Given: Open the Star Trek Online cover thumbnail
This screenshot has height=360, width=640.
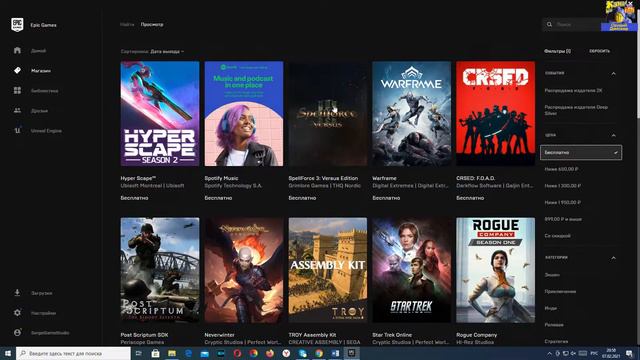Looking at the screenshot, I should coord(411,270).
